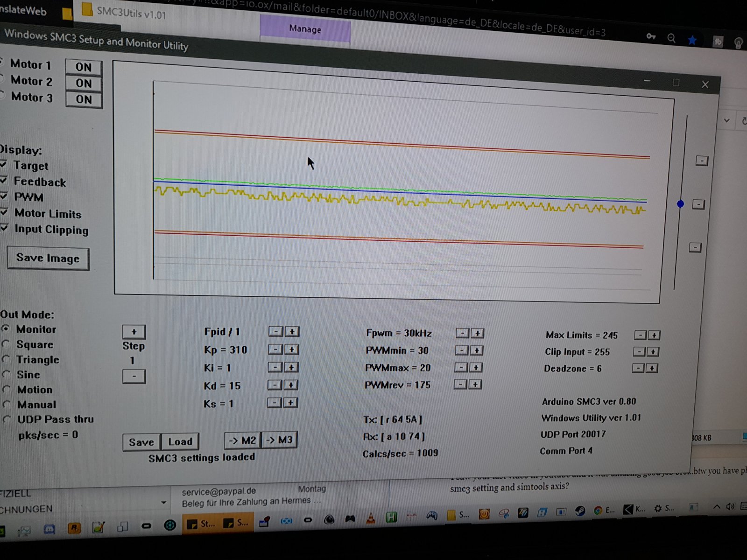Toggle the Motor 1 ON button
747x560 pixels.
coord(84,67)
